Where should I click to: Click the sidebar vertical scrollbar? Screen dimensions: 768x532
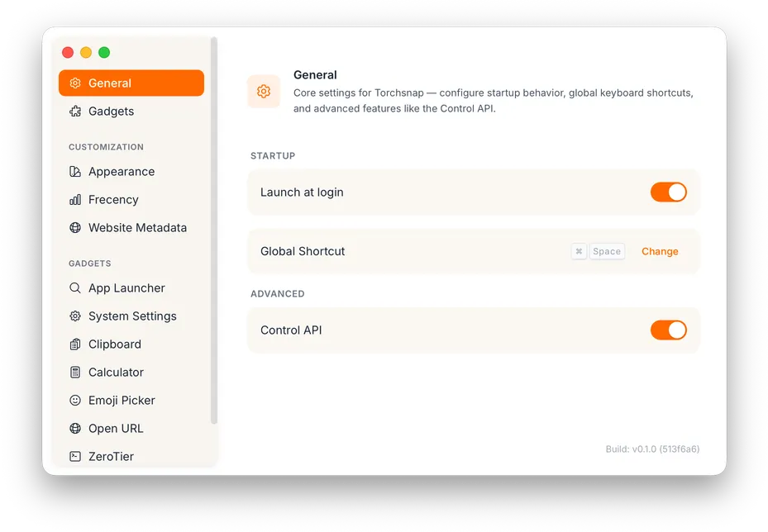click(x=214, y=230)
